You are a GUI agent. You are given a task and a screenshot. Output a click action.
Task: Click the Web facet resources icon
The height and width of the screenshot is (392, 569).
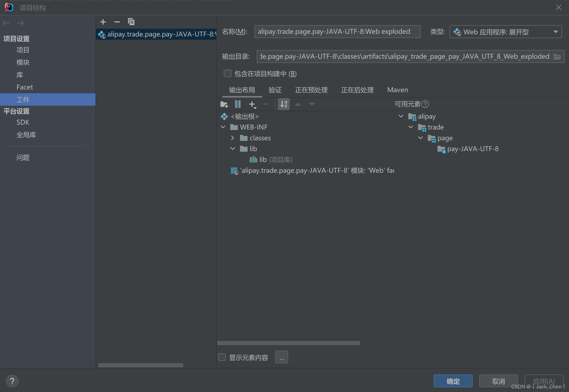(234, 171)
